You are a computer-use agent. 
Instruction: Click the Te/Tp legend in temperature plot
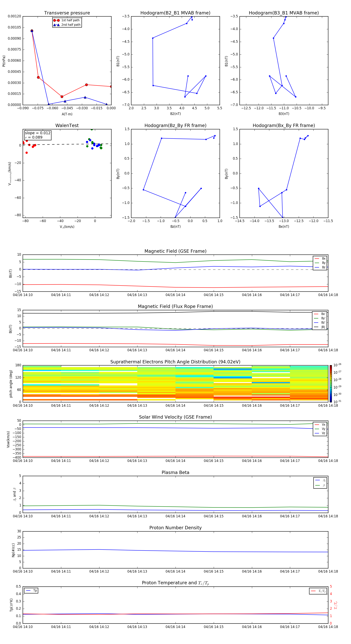click(x=318, y=591)
